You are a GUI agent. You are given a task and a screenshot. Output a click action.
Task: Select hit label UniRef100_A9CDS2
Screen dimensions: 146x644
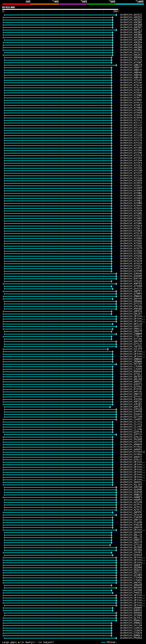131,17
